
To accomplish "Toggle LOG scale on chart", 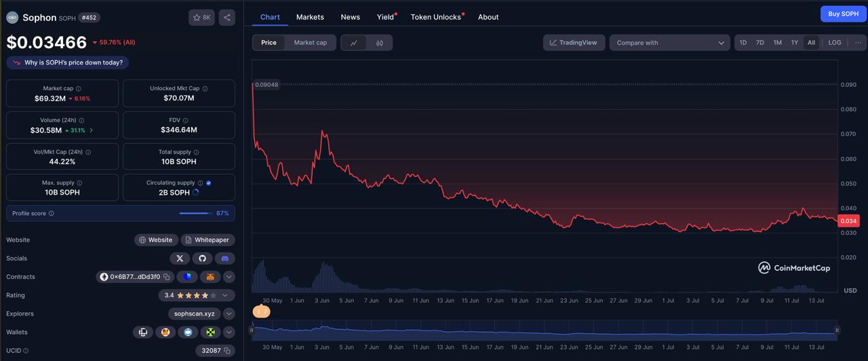I will pyautogui.click(x=835, y=43).
